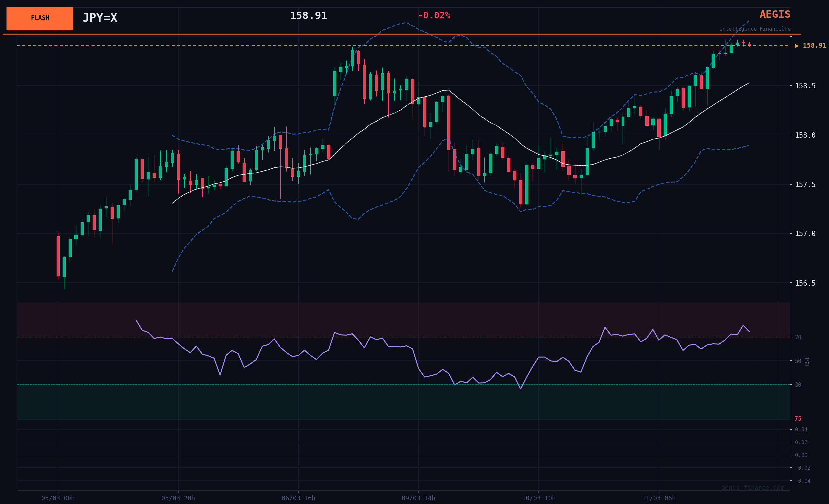Click the 05/03 00h time axis label
This screenshot has width=829, height=504.
click(x=58, y=498)
